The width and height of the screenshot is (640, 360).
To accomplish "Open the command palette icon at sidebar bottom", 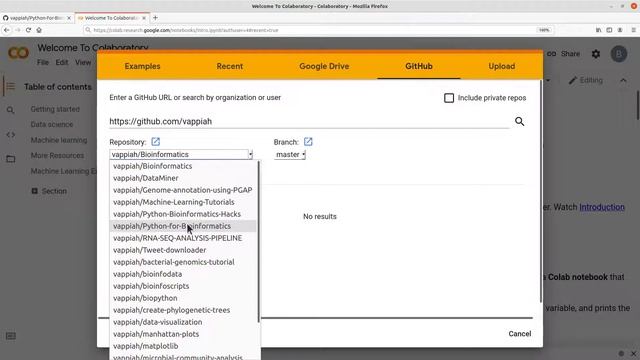I will click(x=11, y=336).
